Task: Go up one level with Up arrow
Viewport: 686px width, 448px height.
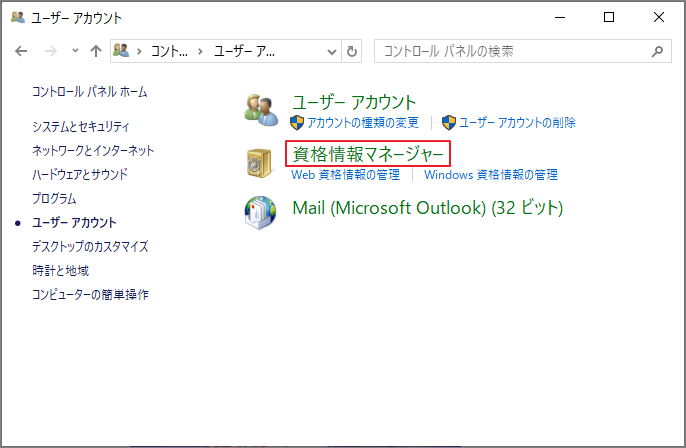Action: coord(96,51)
